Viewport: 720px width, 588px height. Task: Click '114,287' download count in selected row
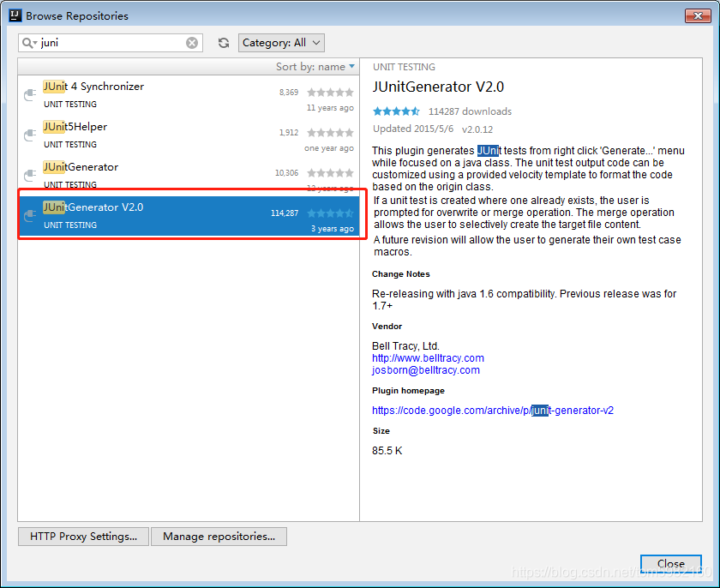coord(285,213)
